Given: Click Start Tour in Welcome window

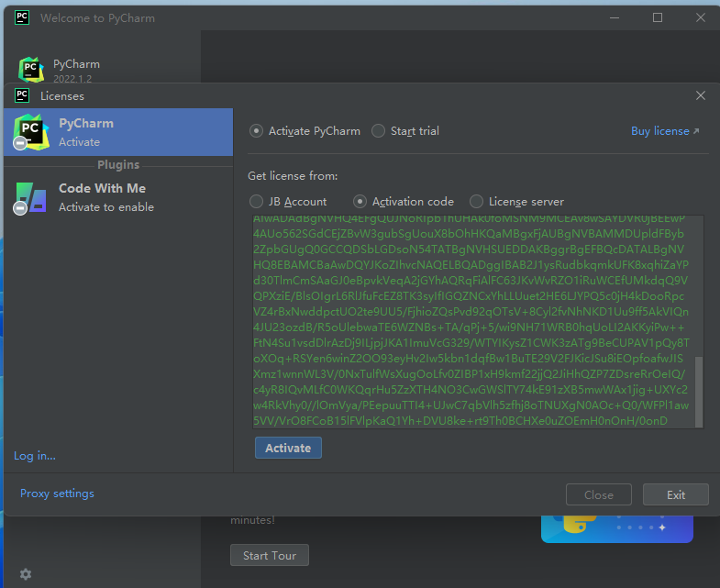Looking at the screenshot, I should 270,555.
